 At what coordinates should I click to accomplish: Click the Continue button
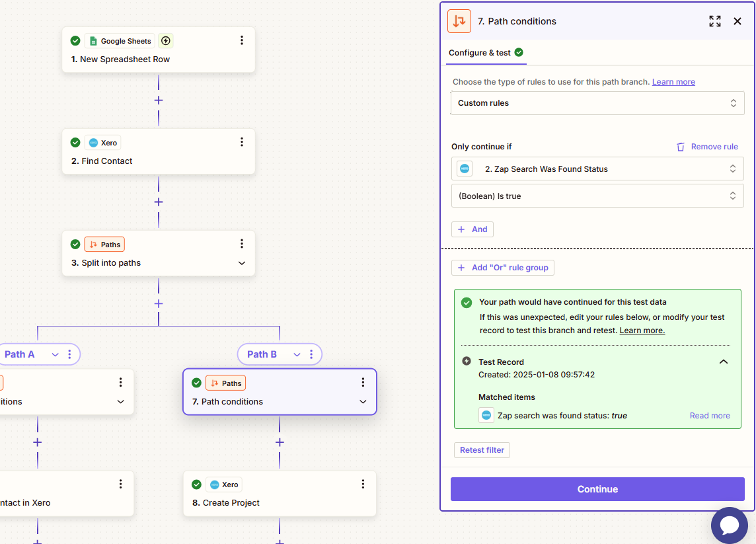pyautogui.click(x=597, y=489)
